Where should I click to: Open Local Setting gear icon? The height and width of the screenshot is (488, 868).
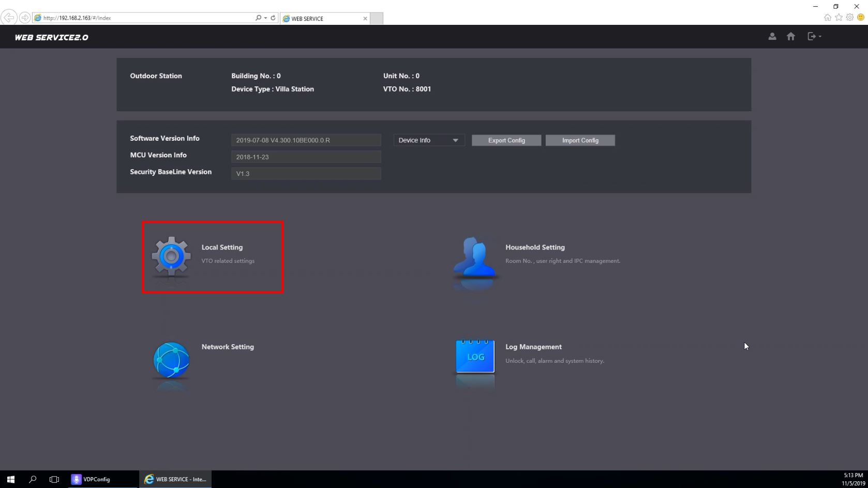[171, 256]
